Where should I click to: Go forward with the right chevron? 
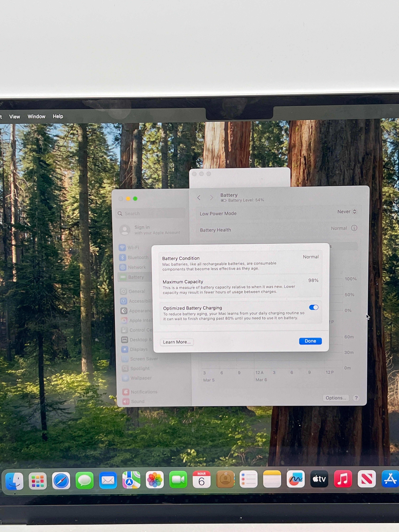(x=211, y=198)
